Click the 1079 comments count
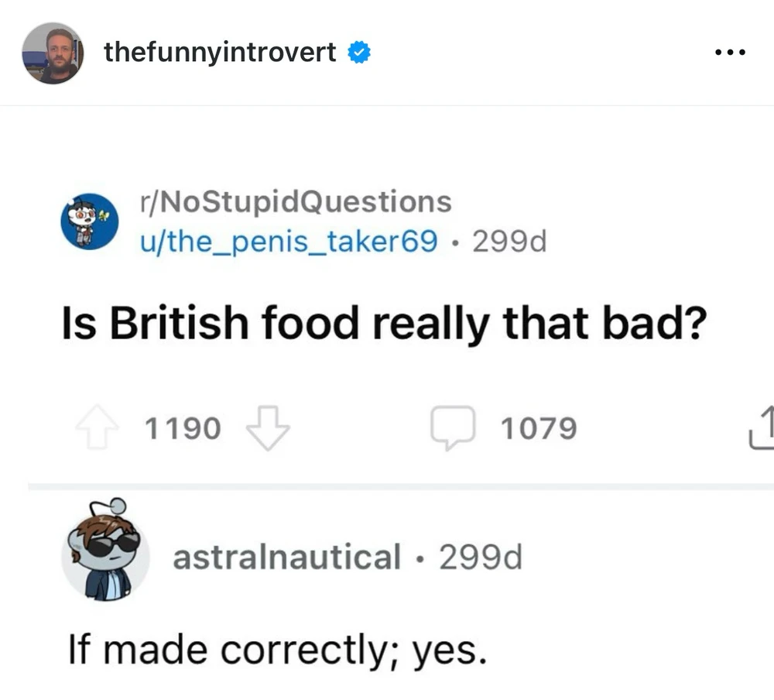This screenshot has height=700, width=774. click(x=539, y=428)
